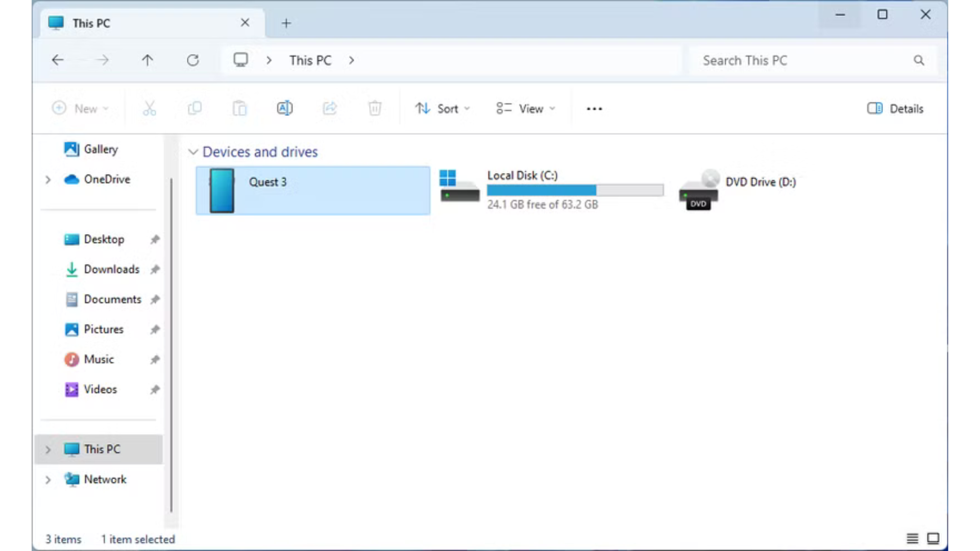This screenshot has width=980, height=551.
Task: Expand the OneDrive tree node
Action: (48, 180)
